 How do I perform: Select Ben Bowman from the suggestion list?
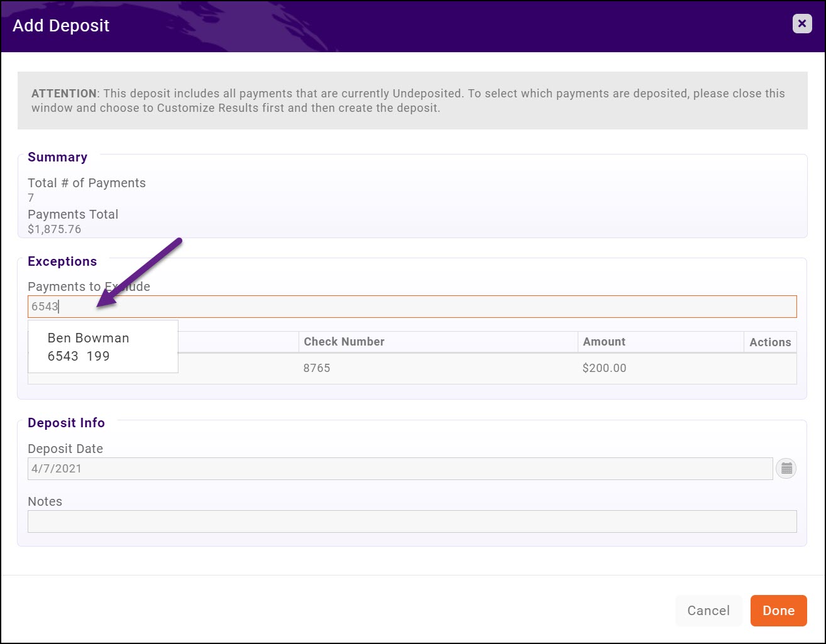point(88,337)
